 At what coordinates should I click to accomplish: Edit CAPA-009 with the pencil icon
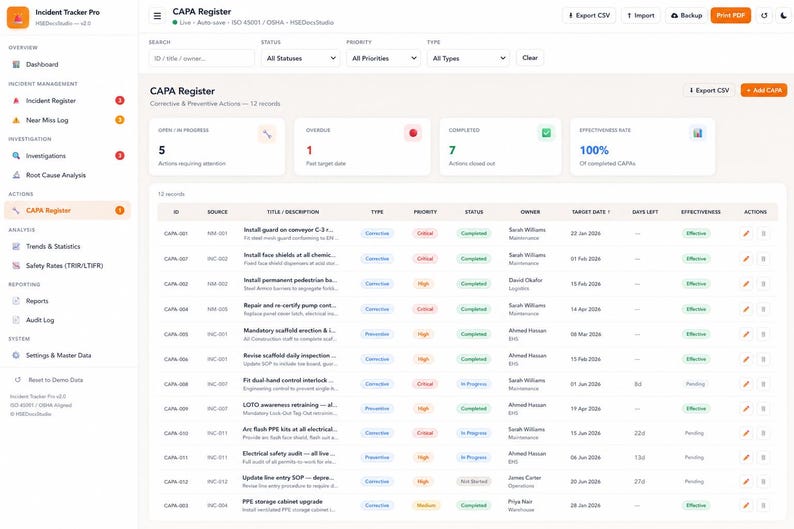click(746, 409)
